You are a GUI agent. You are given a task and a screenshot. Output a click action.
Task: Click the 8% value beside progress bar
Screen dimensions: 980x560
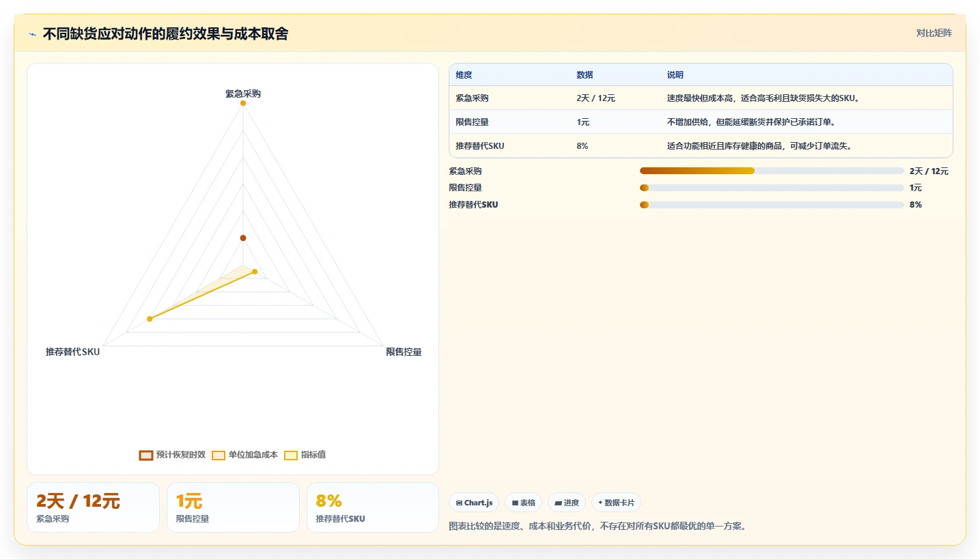[x=916, y=204]
